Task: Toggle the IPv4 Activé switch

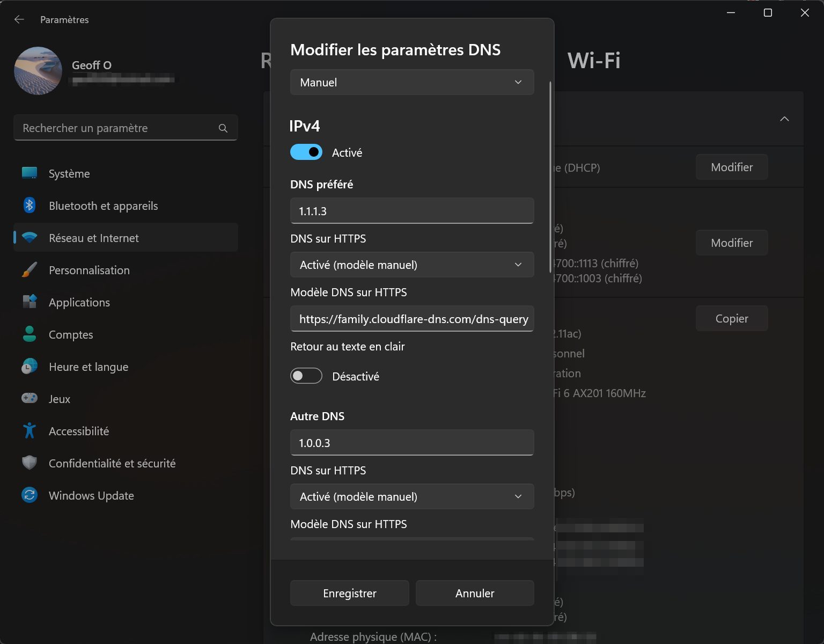Action: (306, 152)
